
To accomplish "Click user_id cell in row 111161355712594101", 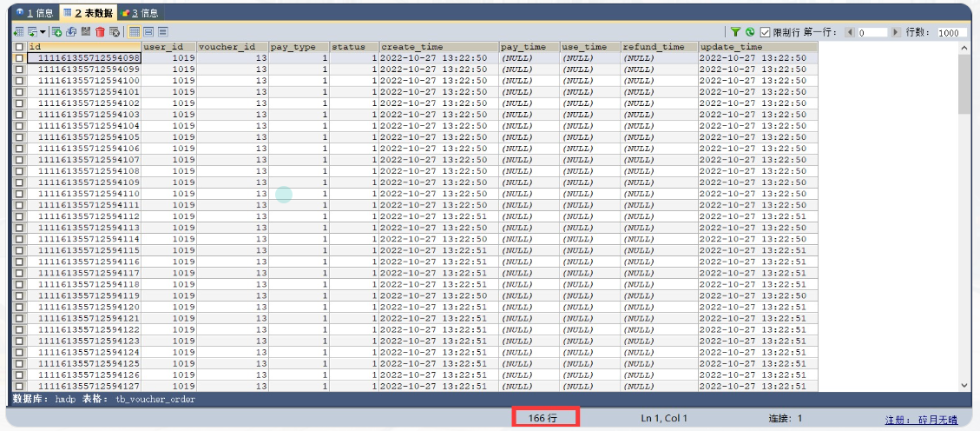I will [168, 92].
